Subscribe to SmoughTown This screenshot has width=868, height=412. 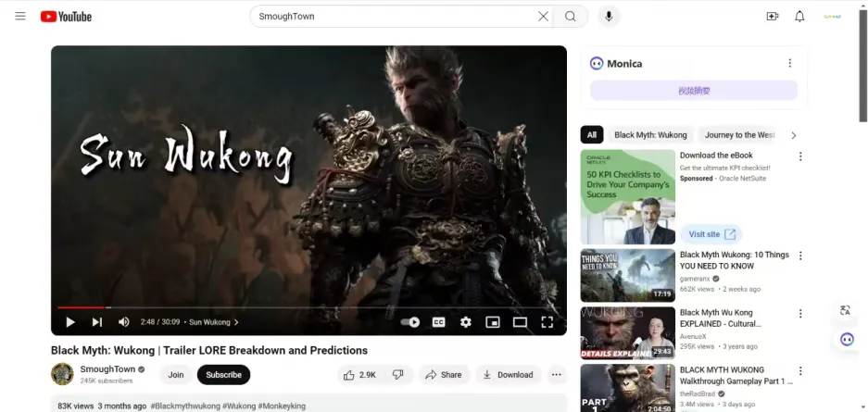(223, 374)
